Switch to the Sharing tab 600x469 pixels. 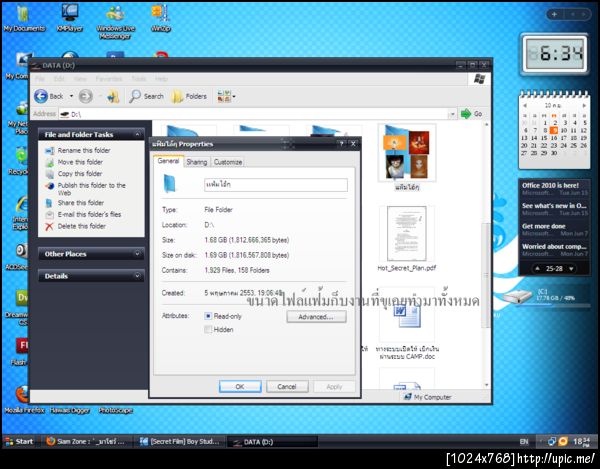197,162
